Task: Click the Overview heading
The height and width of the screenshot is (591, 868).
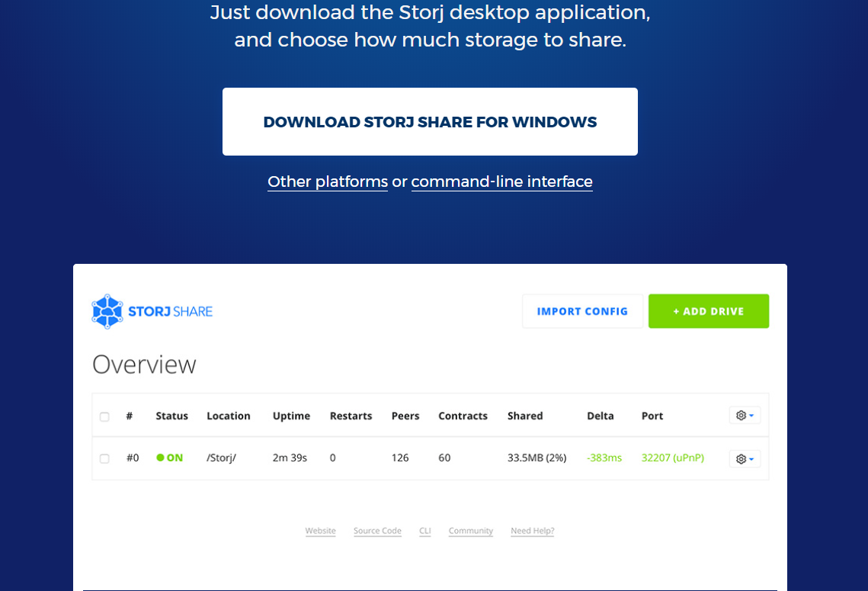Action: (x=144, y=365)
